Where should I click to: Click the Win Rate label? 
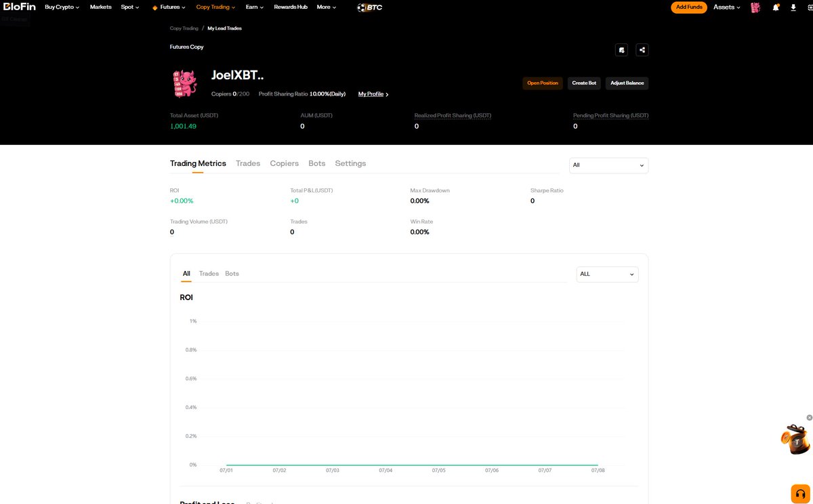(x=421, y=222)
